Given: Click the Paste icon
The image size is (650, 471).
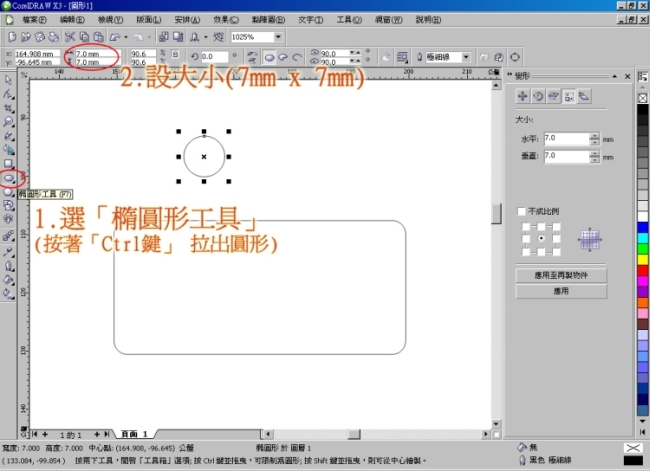Looking at the screenshot, I should point(98,37).
